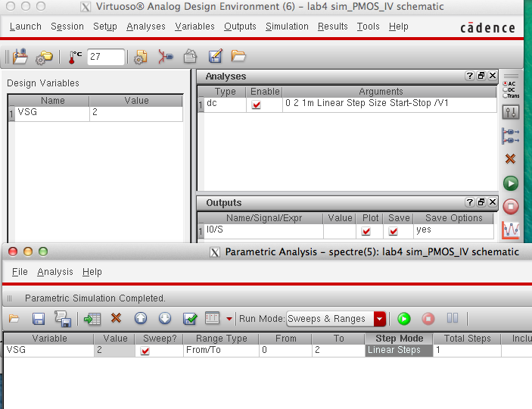
Task: Toggle Save checkbox for I0/S output
Action: coord(394,231)
